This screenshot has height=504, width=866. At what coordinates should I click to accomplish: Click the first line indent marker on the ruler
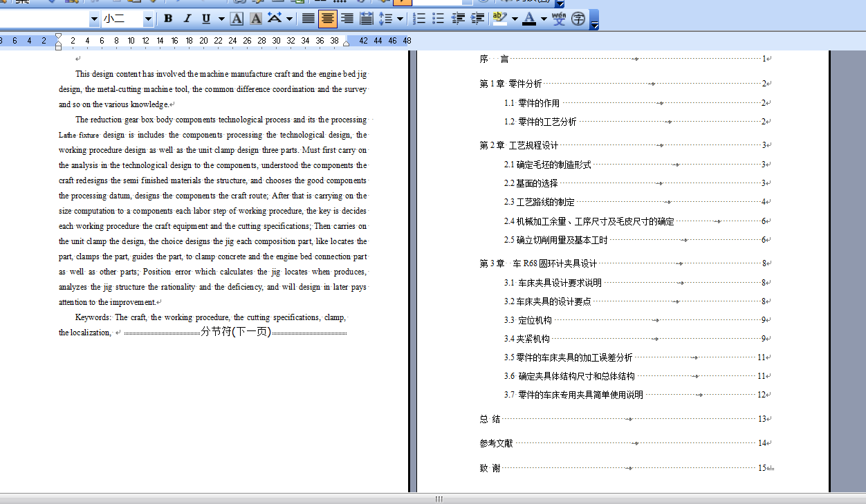click(59, 37)
